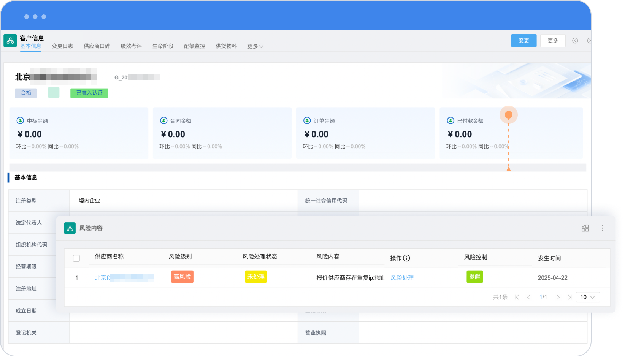Click the 注册类型 label
625x364 pixels.
point(26,201)
